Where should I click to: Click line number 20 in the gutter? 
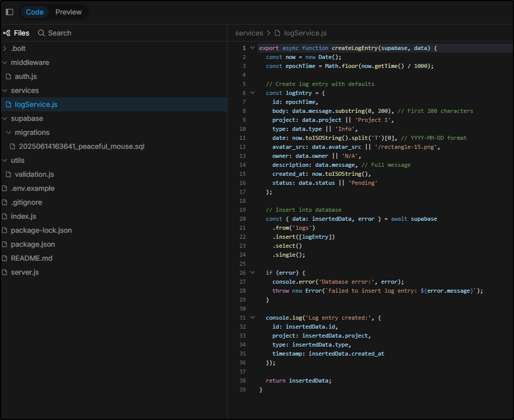click(243, 219)
